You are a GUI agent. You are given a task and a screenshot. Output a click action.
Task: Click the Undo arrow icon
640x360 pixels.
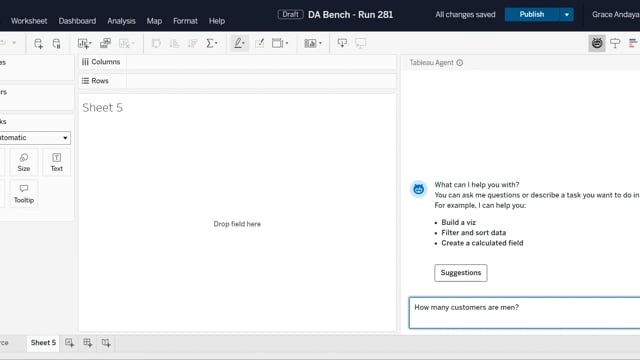(2, 43)
